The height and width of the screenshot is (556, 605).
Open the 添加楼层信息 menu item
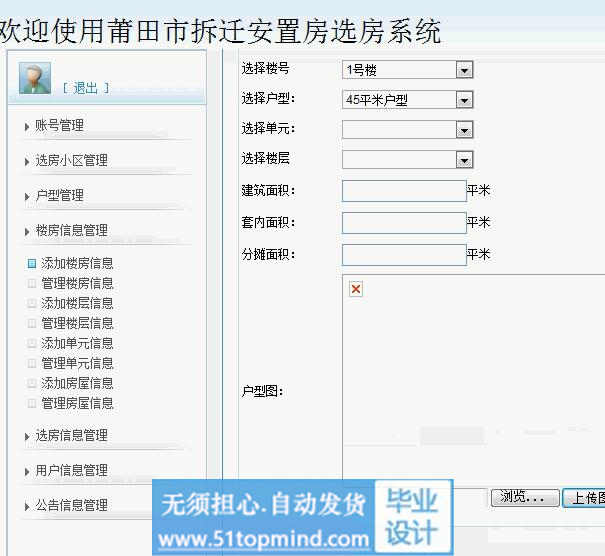pos(77,304)
